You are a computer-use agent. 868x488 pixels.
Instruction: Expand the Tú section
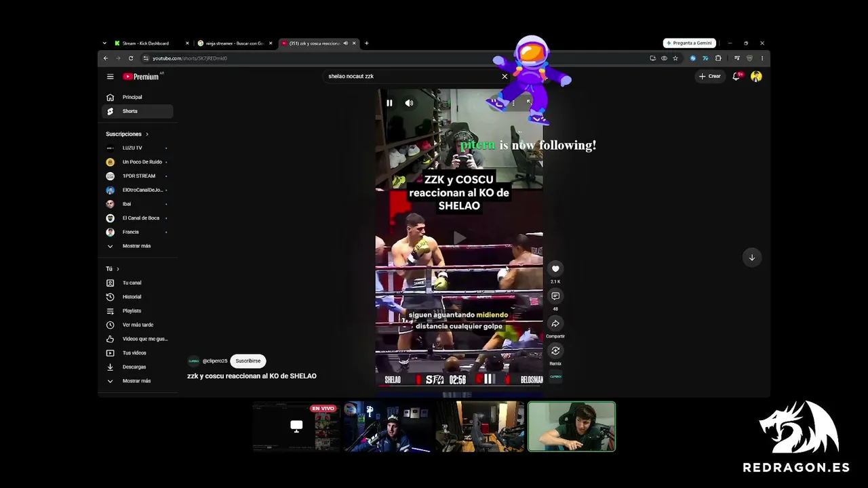pyautogui.click(x=112, y=269)
